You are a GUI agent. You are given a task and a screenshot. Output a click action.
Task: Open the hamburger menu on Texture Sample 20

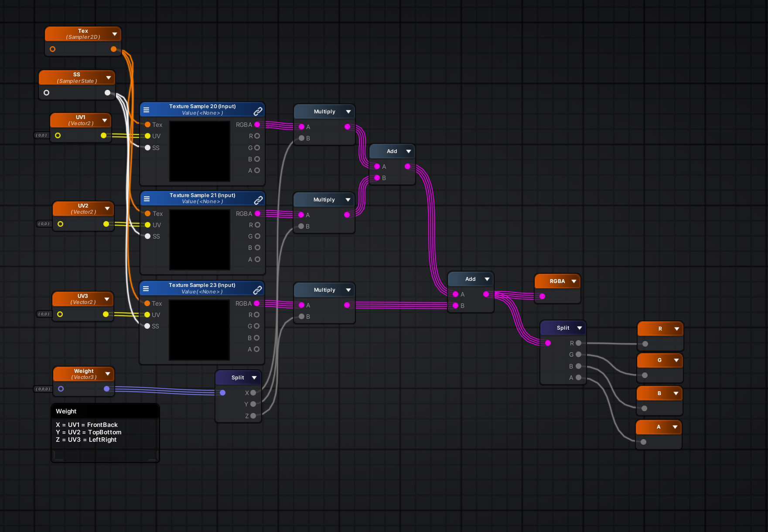pos(147,109)
